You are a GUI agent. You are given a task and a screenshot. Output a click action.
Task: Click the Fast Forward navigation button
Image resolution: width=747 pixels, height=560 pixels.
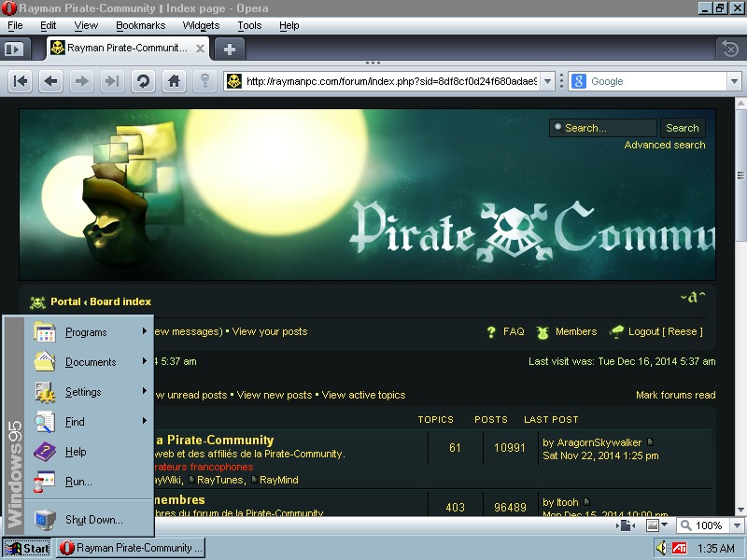pyautogui.click(x=112, y=81)
